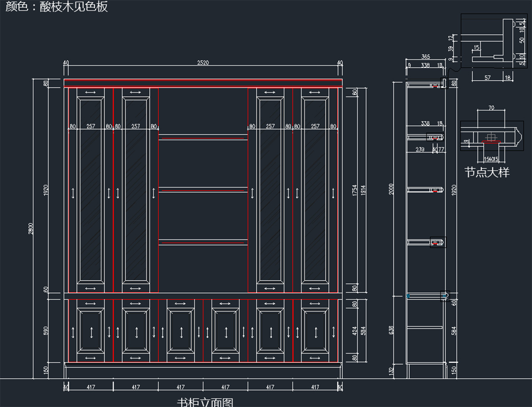Select the 1754 vertical dimension text
The height and width of the screenshot is (407, 532).
pos(354,190)
